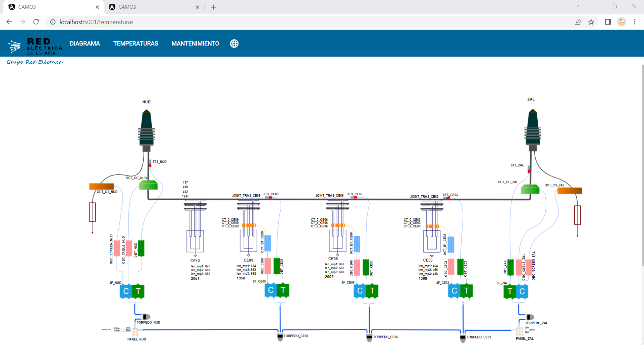Open the Chrome three-dot menu

(635, 22)
